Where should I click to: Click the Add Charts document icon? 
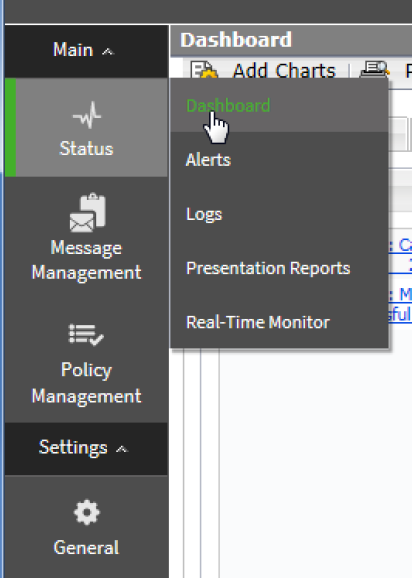[x=204, y=70]
